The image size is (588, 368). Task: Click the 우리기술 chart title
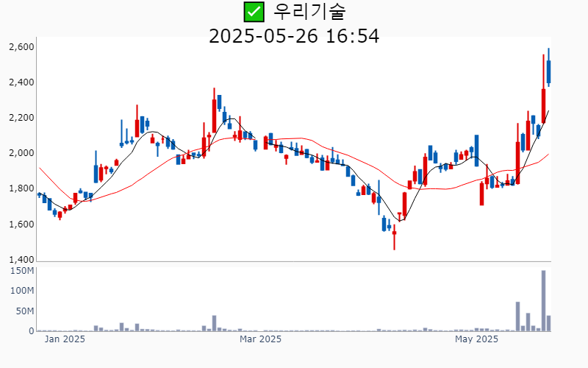309,12
